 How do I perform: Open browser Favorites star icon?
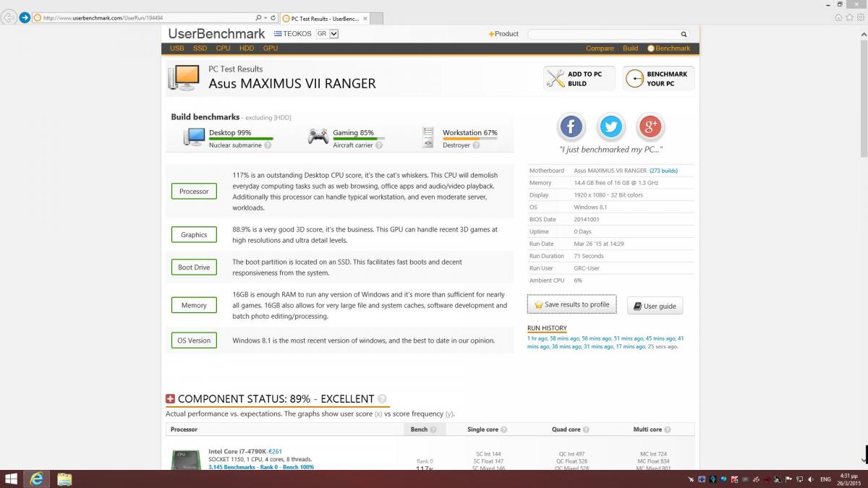pyautogui.click(x=848, y=17)
